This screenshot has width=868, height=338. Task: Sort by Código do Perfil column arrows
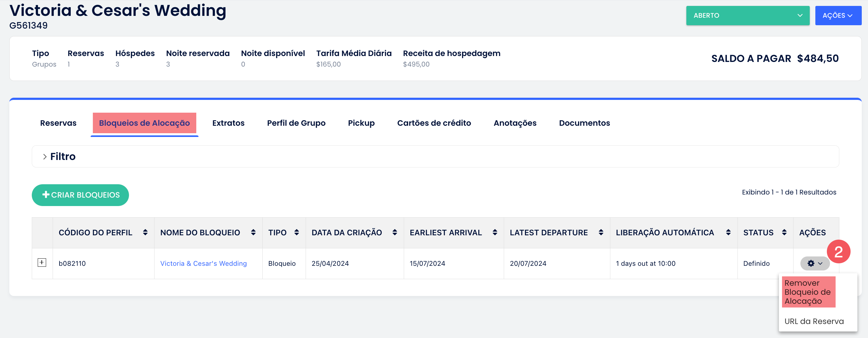click(145, 232)
